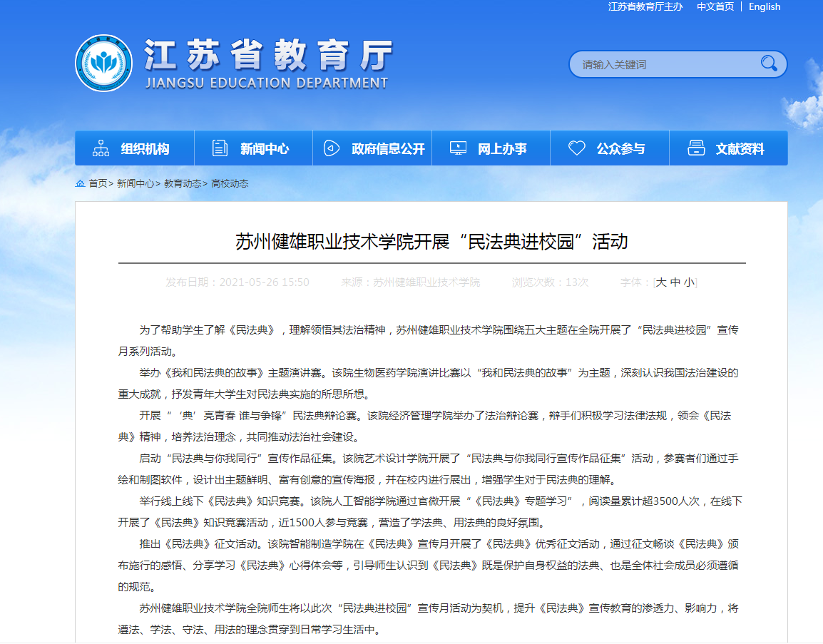Screen dimensions: 823x644
Task: Focus the keyword search input field
Action: (x=663, y=64)
